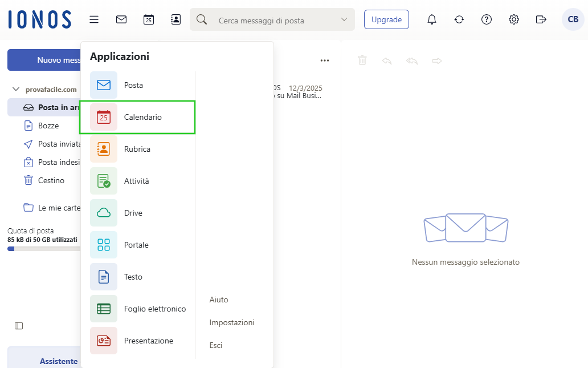This screenshot has width=588, height=368.
Task: Open the three-dot more options menu
Action: click(325, 60)
